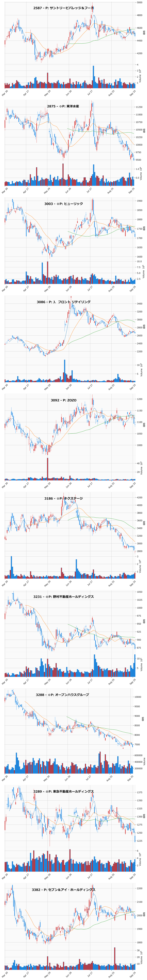
Task: Click the tallest blue volume bar in the J. フロント chart
Action: [65, 371]
